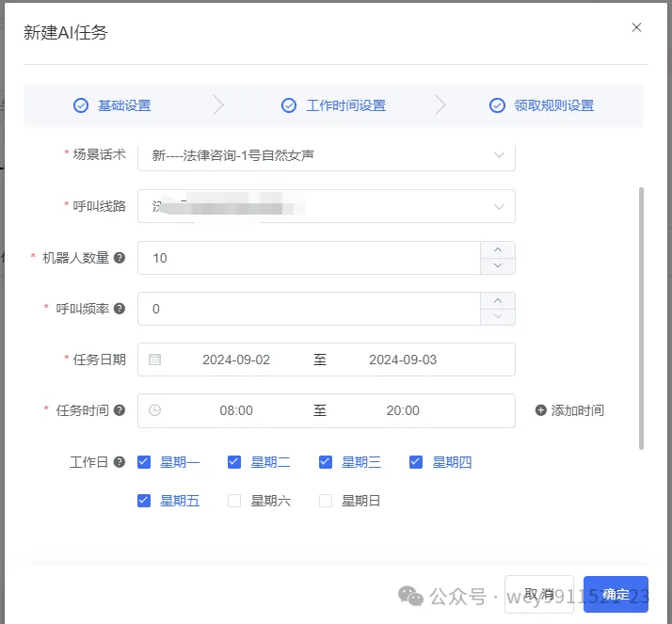Expand the 场景话术 dropdown arrow

[x=499, y=155]
